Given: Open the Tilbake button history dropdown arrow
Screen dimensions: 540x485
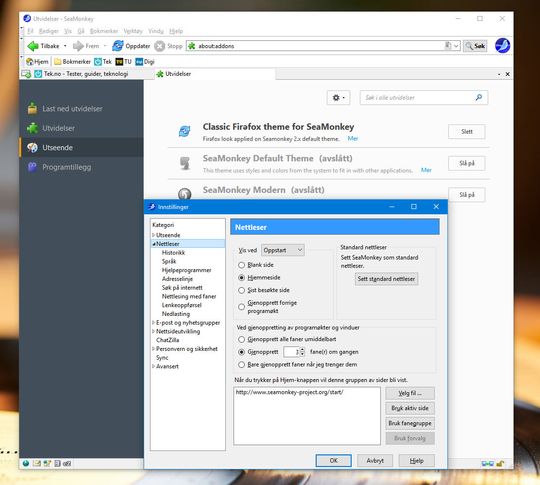Looking at the screenshot, I should 65,46.
